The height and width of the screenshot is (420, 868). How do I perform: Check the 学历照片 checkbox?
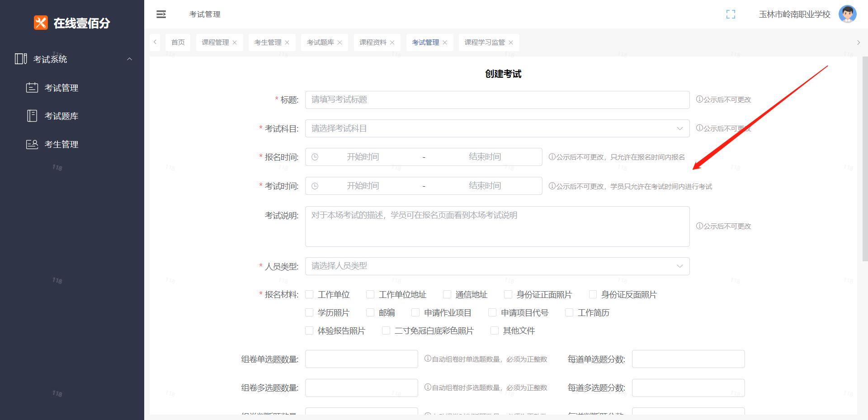(x=309, y=312)
